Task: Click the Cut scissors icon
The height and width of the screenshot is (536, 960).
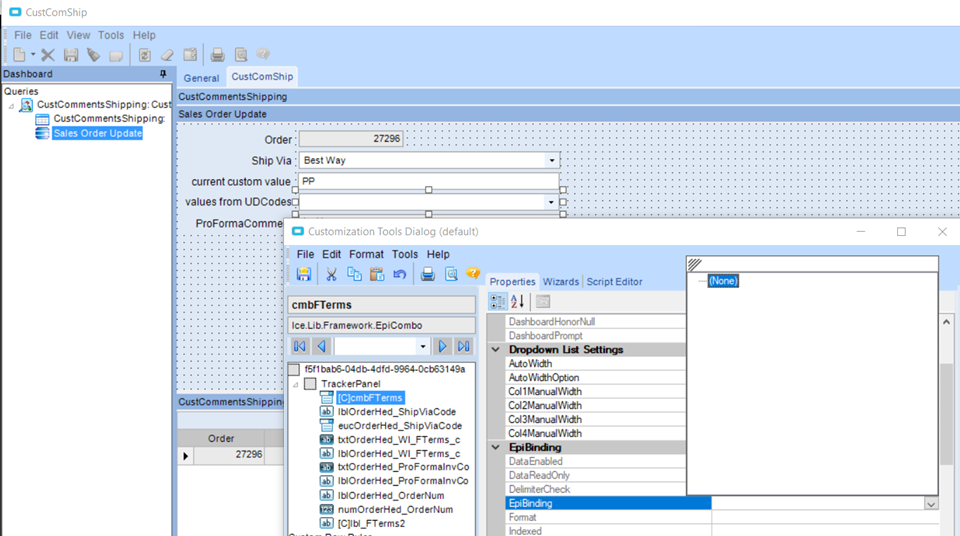Action: [331, 274]
